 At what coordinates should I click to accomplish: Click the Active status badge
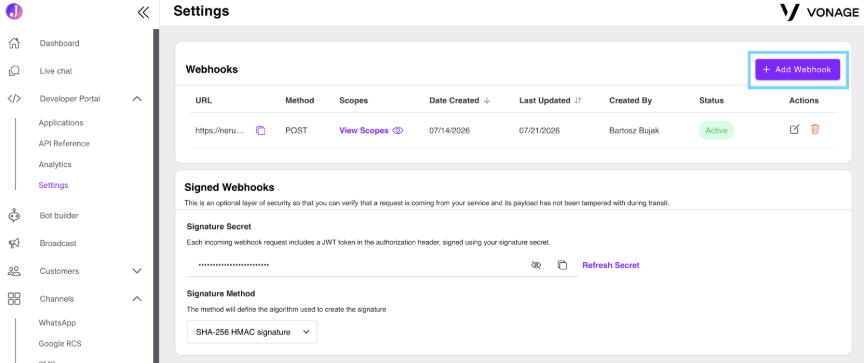point(716,131)
